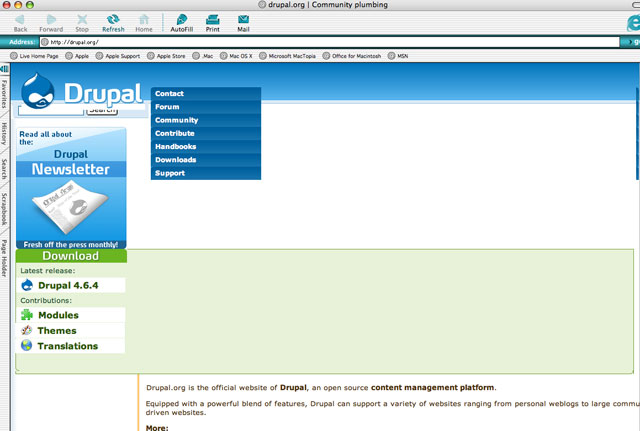Screen dimensions: 640x431
Task: Click the site search text field
Action: [x=51, y=111]
